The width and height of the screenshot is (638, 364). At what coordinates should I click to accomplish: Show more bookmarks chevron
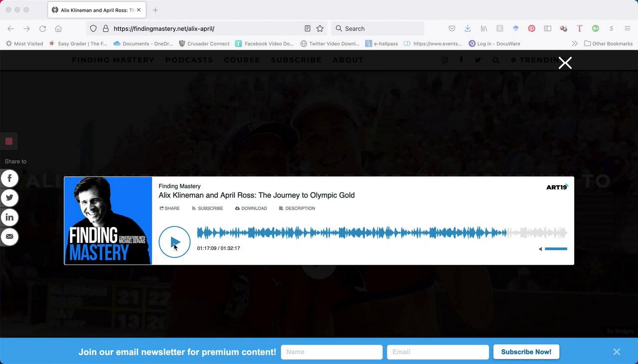575,43
